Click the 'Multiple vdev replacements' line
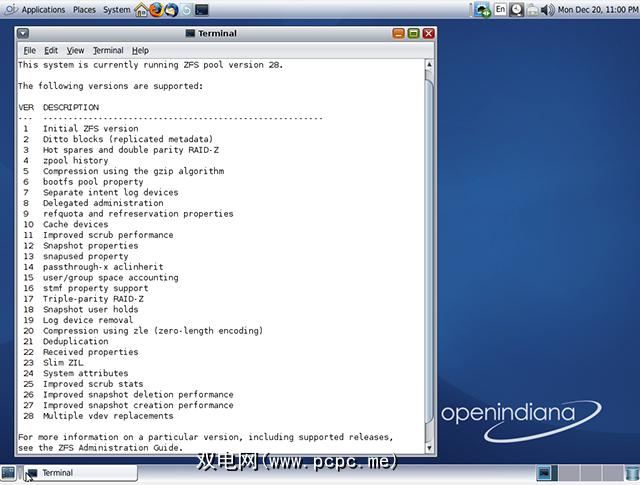Screen dimensions: 640x485 click(x=108, y=416)
